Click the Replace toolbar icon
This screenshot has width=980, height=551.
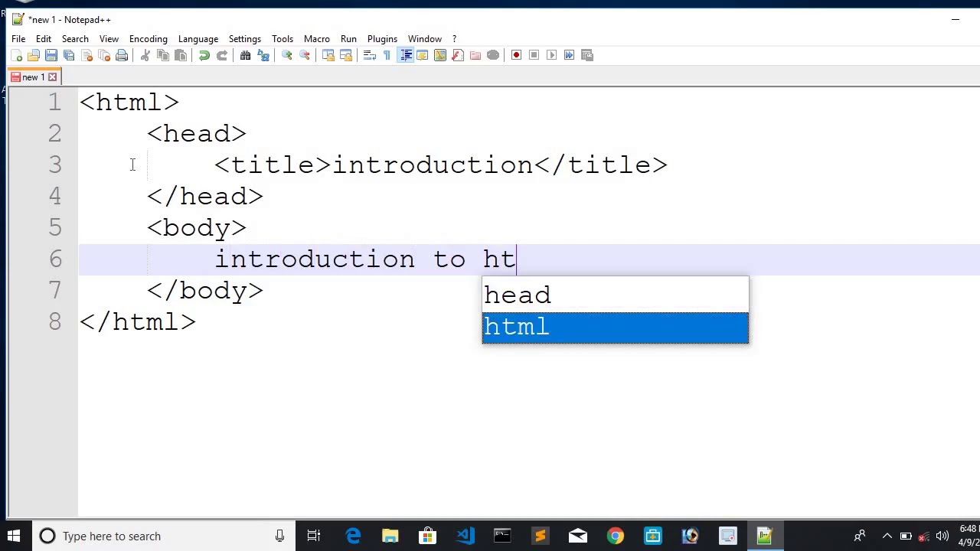click(263, 55)
